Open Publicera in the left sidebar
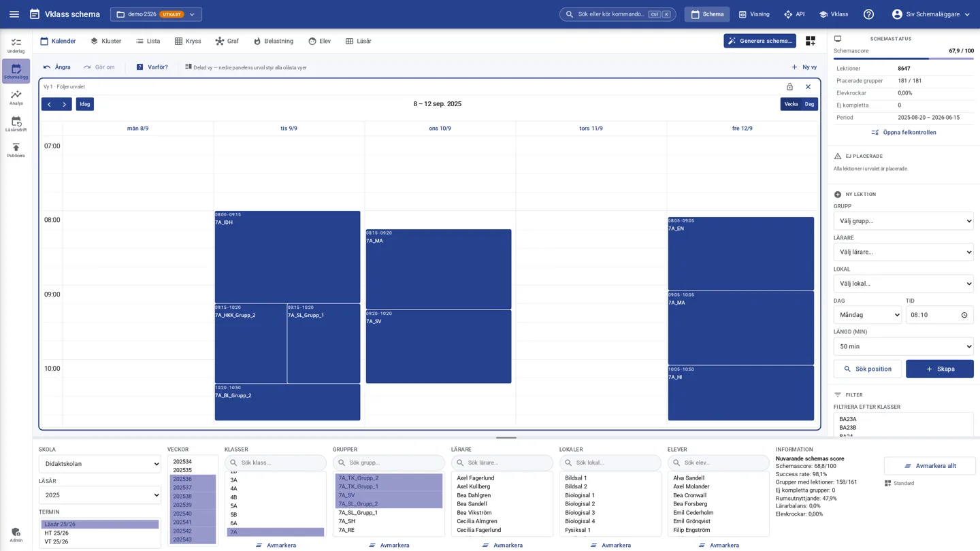The width and height of the screenshot is (980, 551). tap(16, 150)
